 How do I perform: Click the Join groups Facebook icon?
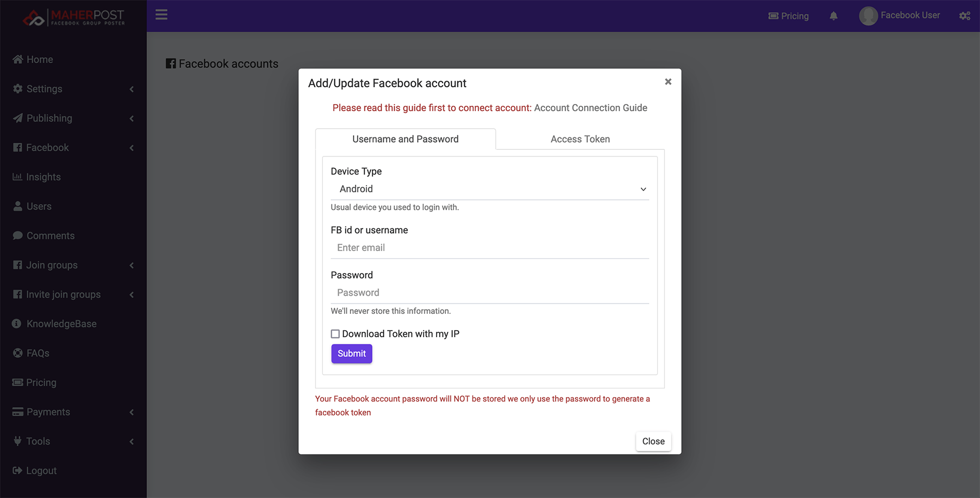click(x=17, y=265)
